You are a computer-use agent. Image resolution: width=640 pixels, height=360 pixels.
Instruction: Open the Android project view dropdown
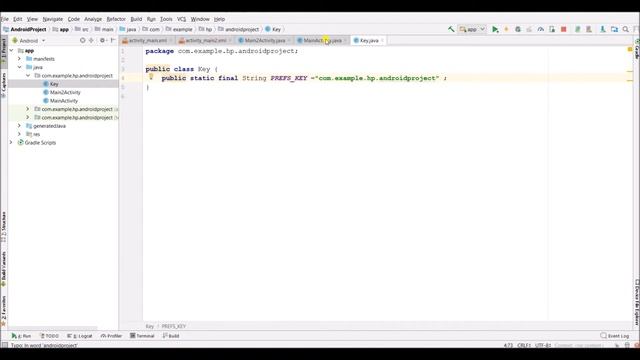click(x=29, y=40)
